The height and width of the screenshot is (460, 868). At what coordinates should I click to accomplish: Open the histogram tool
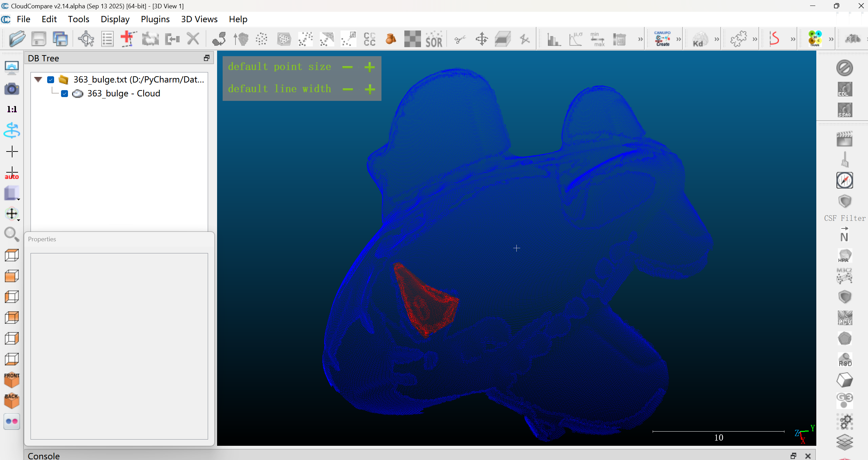[x=554, y=38]
